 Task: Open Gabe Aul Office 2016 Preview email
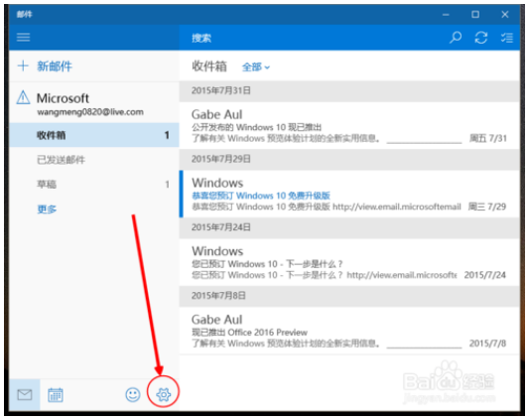pyautogui.click(x=349, y=331)
